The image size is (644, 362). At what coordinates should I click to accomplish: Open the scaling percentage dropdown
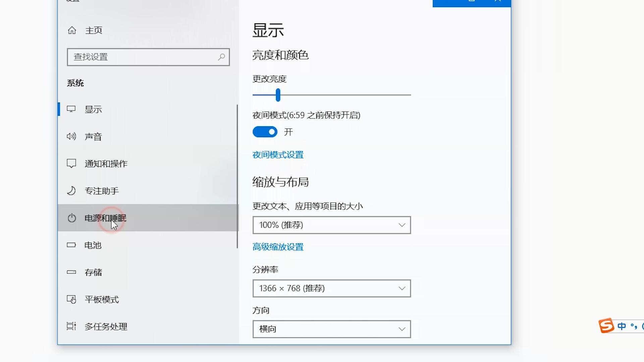coord(331,225)
